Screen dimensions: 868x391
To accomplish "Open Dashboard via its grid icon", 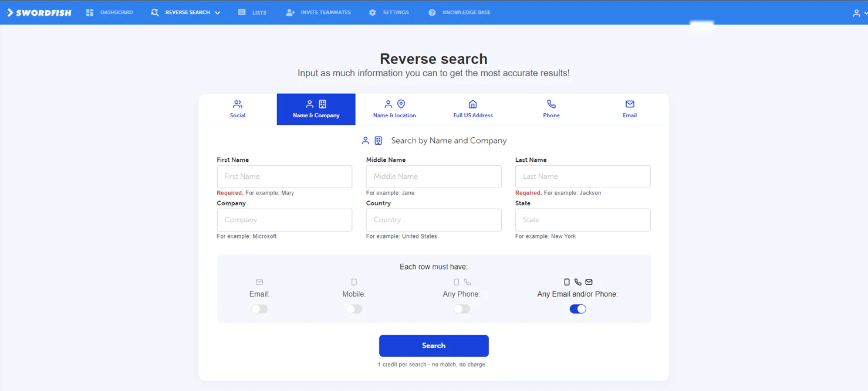I will [90, 12].
